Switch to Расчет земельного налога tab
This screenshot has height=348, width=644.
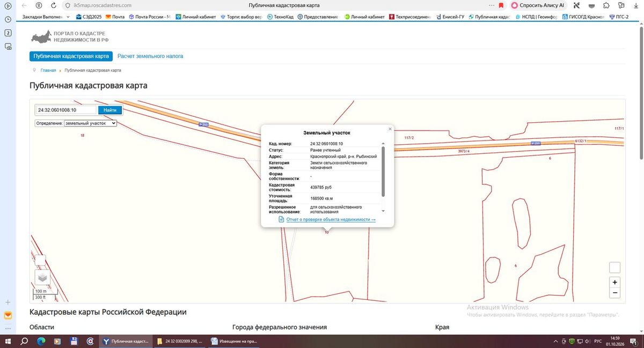(150, 56)
